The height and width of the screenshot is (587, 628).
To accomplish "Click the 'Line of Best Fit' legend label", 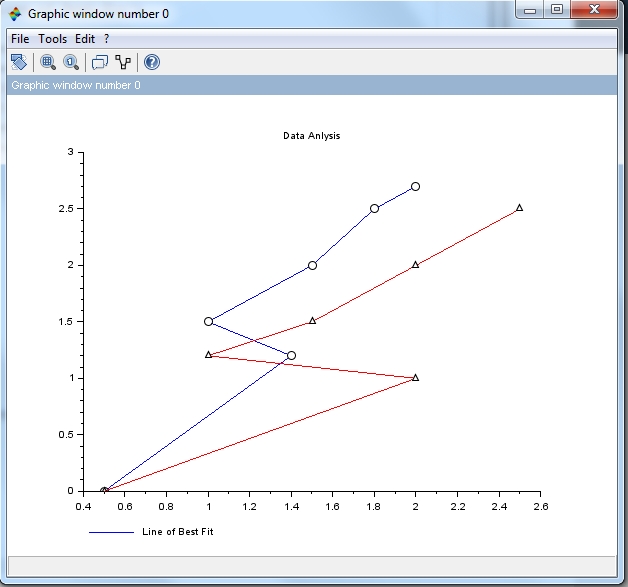I will pyautogui.click(x=178, y=532).
